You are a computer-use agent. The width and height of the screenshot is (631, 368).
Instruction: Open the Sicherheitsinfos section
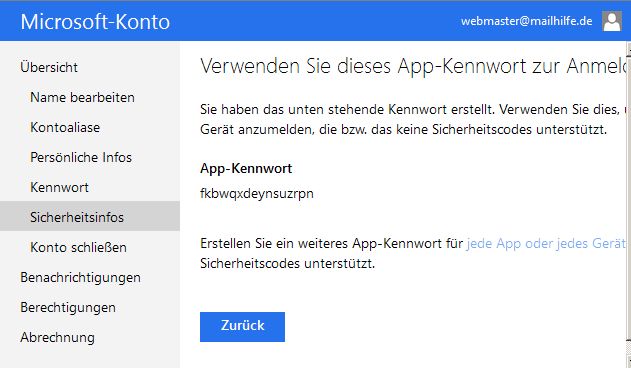90,216
